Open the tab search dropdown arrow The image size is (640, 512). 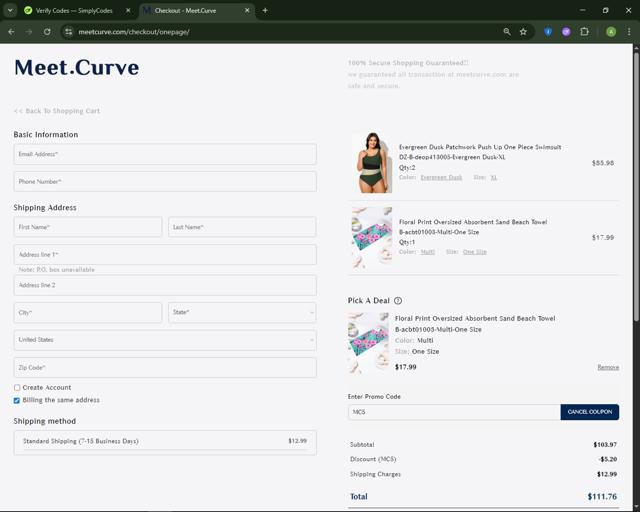coord(10,11)
